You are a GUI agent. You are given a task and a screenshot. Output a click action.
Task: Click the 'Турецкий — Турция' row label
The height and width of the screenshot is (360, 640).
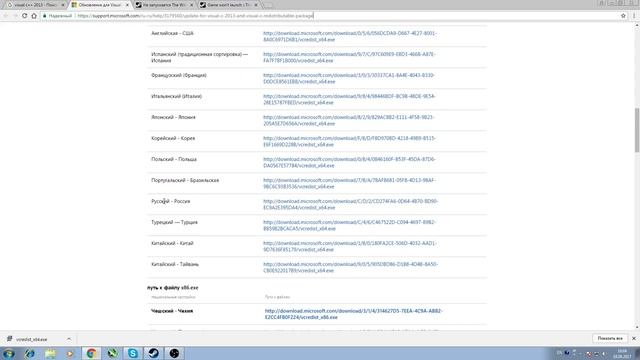[174, 222]
